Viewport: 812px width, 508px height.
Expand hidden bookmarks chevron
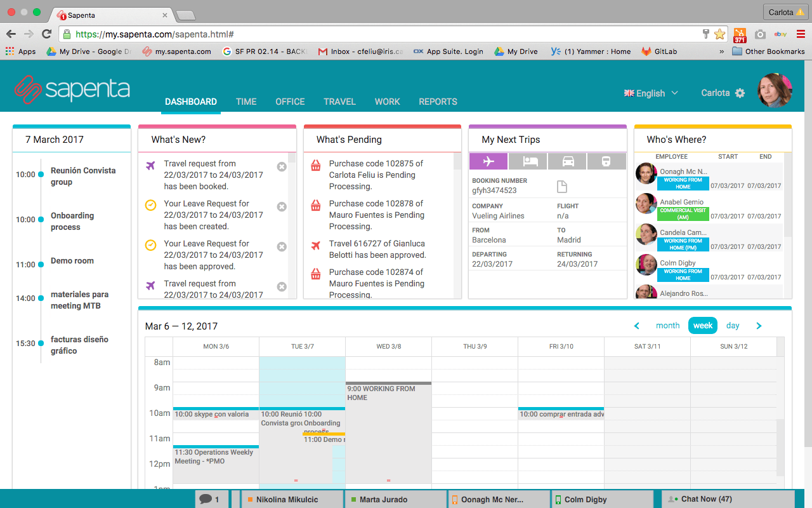[721, 51]
